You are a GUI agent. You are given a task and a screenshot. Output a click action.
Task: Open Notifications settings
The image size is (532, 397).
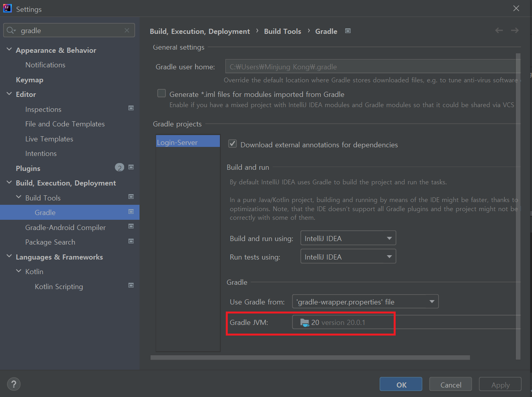tap(45, 65)
